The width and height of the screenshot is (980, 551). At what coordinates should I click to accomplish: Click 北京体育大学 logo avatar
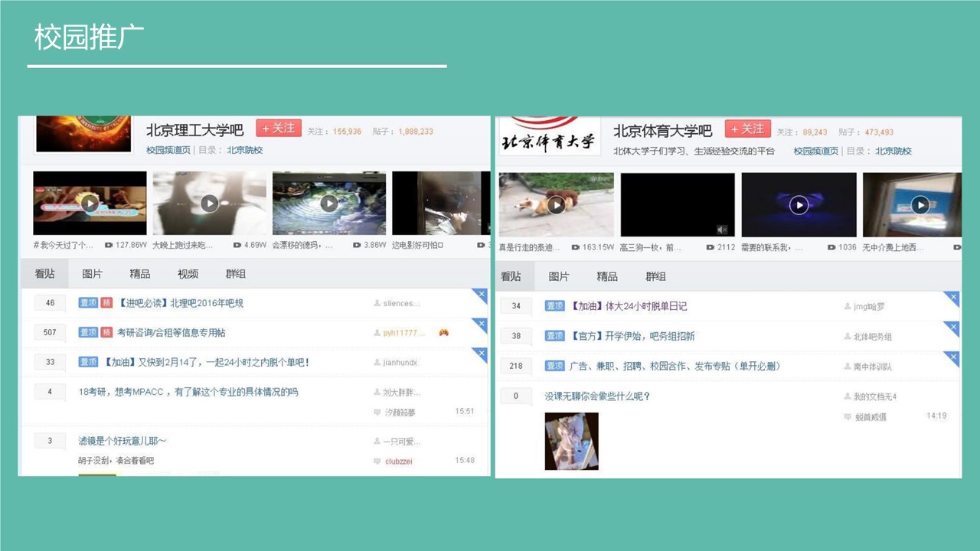coord(549,135)
